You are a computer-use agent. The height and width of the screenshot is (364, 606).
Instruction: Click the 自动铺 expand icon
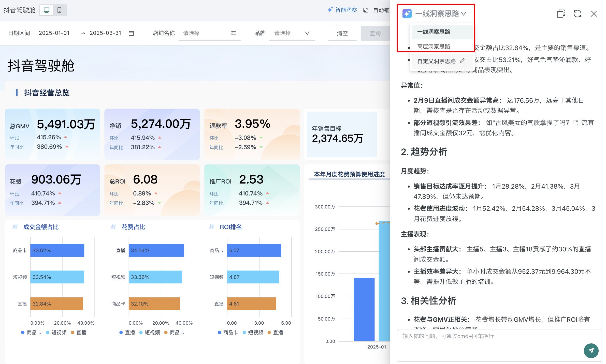(366, 10)
